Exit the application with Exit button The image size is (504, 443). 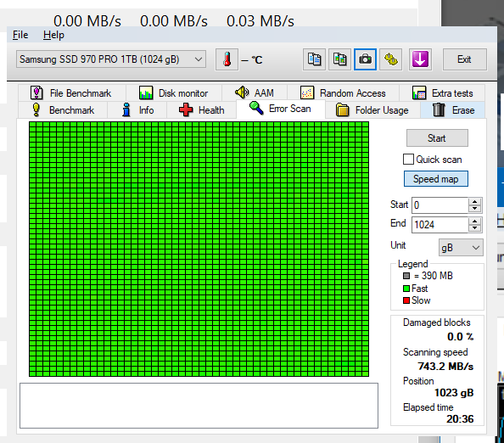[x=464, y=59]
